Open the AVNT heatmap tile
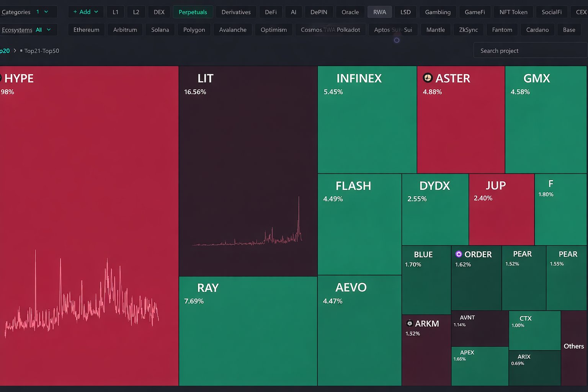This screenshot has width=588, height=392. click(480, 328)
